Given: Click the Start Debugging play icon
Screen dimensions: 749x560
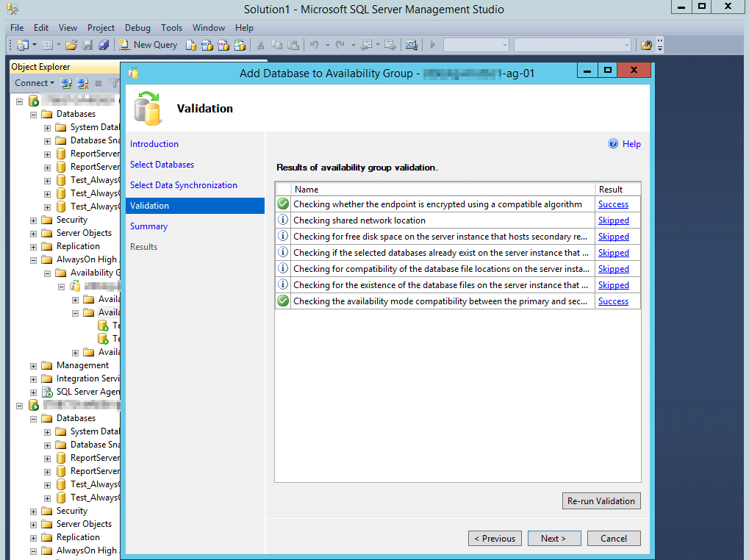Looking at the screenshot, I should coord(433,45).
